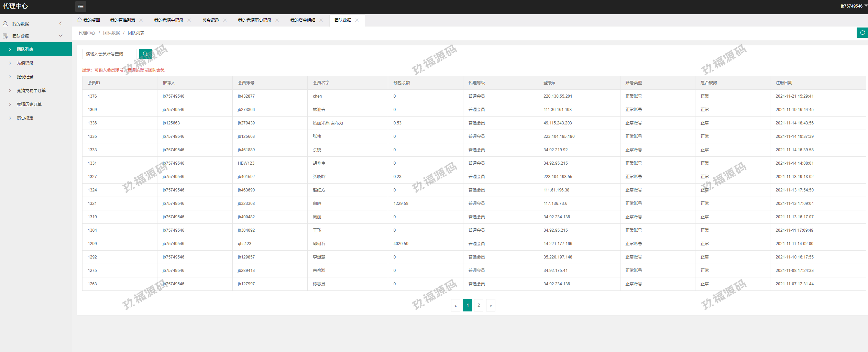
Task: Click the next page arrow
Action: (x=491, y=305)
